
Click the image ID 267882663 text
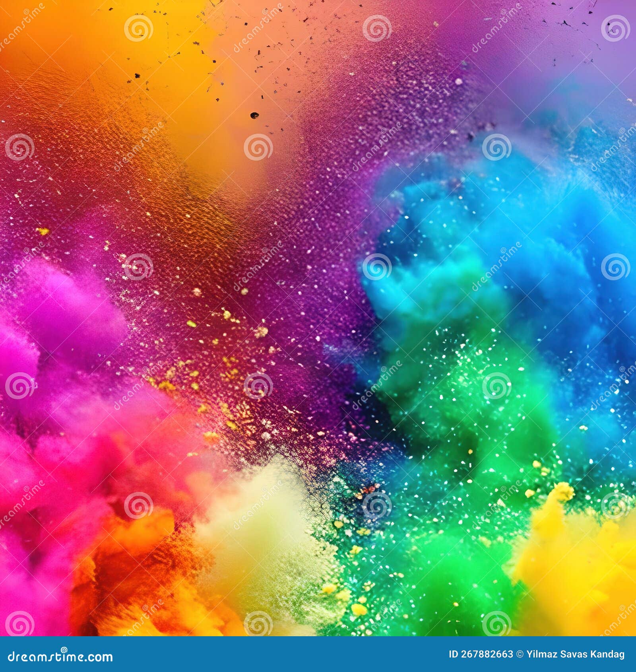(x=481, y=654)
